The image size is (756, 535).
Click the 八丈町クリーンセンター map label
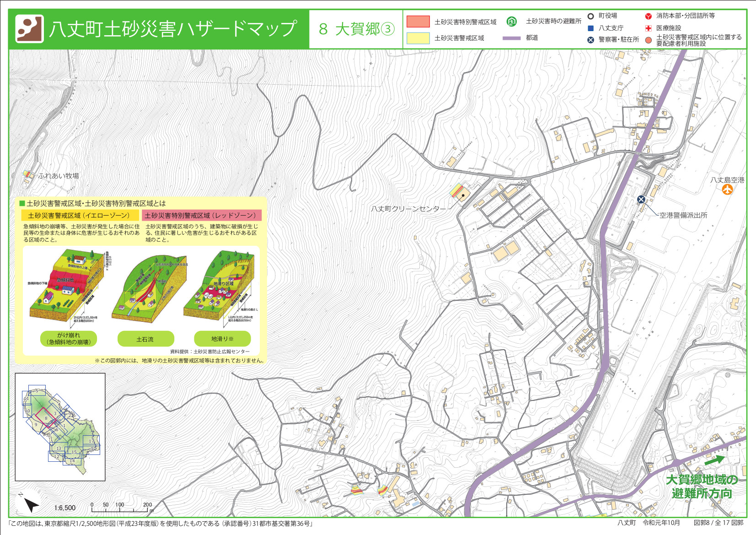point(408,209)
